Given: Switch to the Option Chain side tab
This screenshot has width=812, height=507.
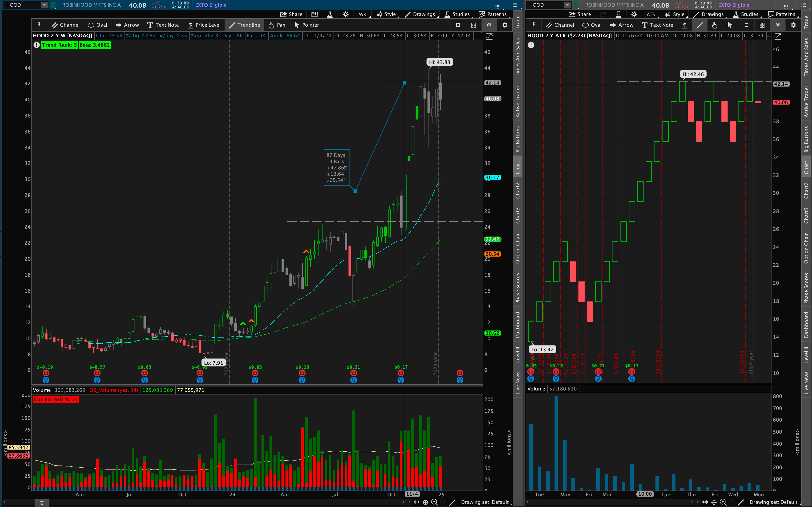Looking at the screenshot, I should click(518, 248).
